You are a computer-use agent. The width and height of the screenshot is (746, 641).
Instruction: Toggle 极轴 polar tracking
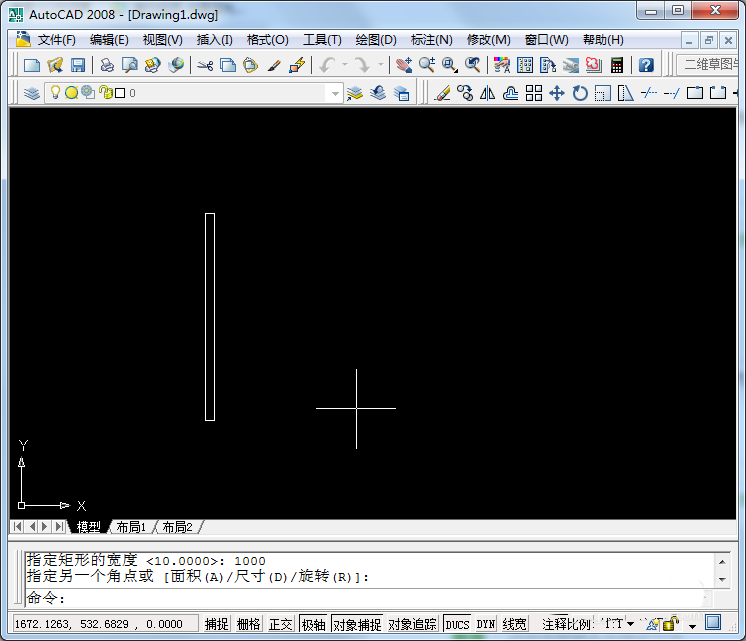point(314,624)
